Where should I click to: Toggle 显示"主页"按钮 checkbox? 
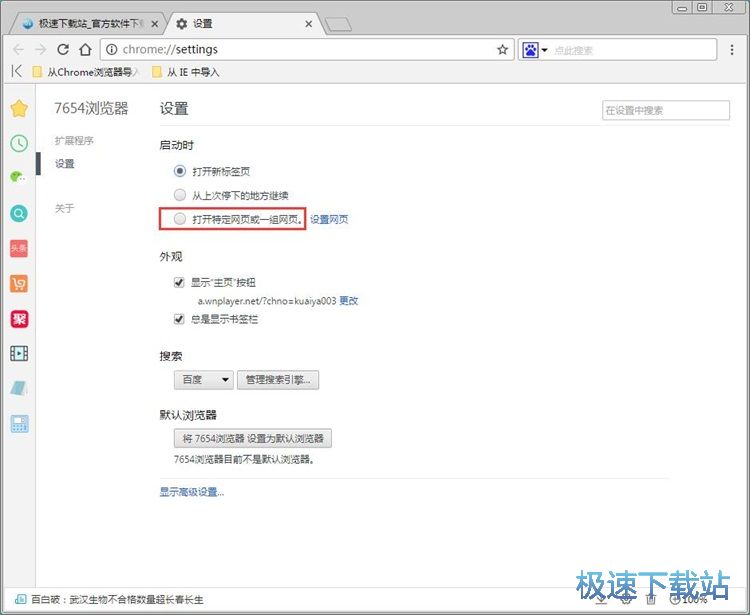click(179, 282)
